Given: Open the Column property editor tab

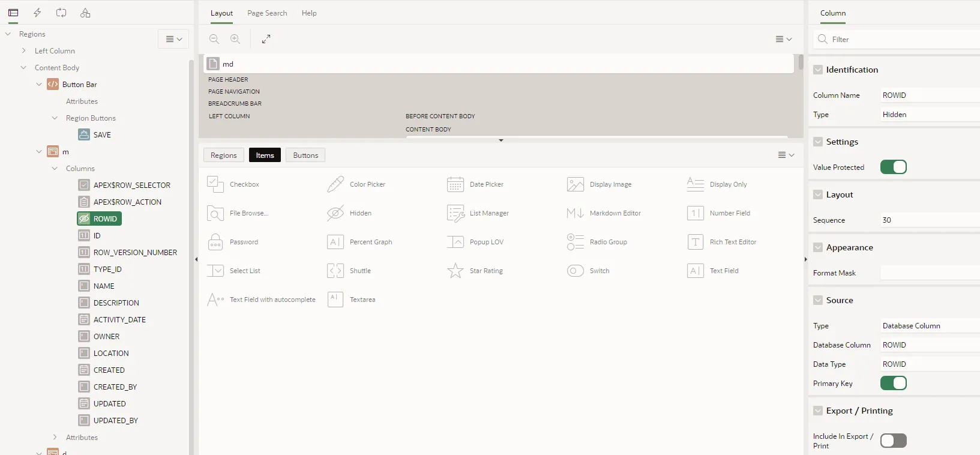Looking at the screenshot, I should coord(833,13).
